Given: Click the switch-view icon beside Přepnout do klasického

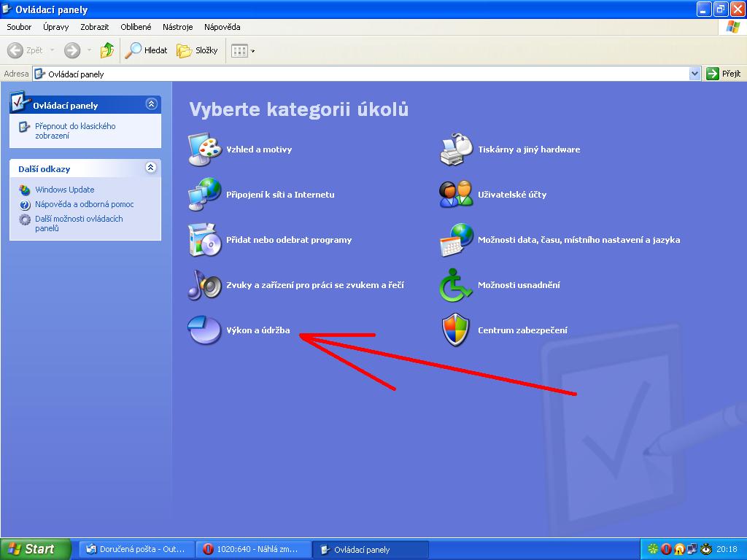Looking at the screenshot, I should [x=24, y=127].
